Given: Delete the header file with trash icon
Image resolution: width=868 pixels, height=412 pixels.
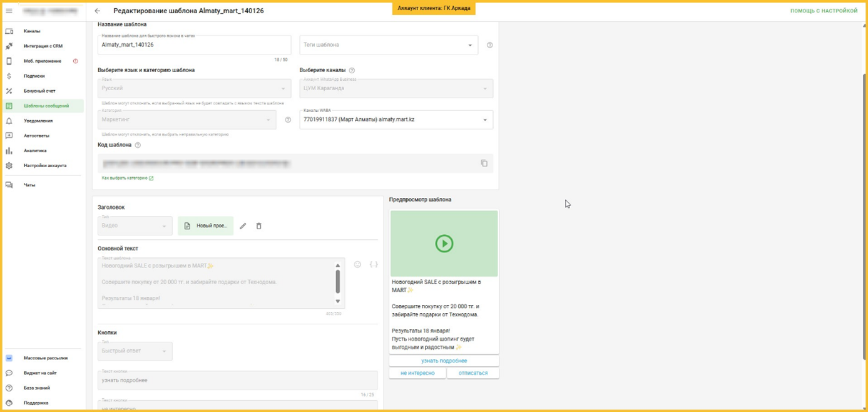Looking at the screenshot, I should point(259,226).
